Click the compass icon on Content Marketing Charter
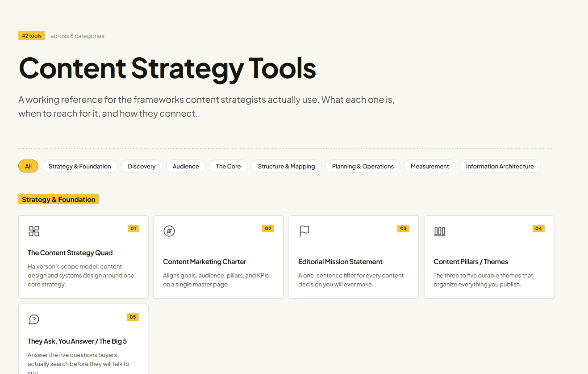This screenshot has height=374, width=588. [x=169, y=231]
